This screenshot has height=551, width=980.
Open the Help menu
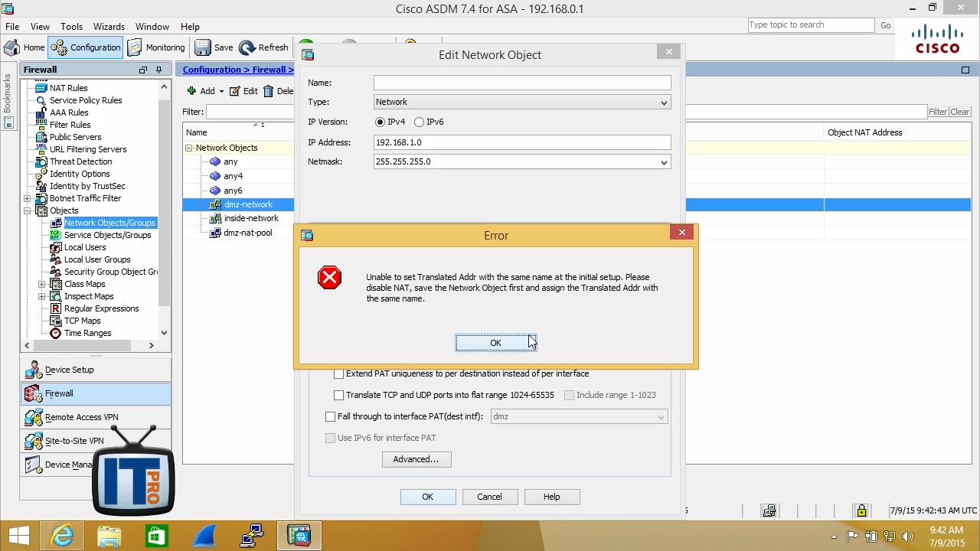tap(190, 26)
